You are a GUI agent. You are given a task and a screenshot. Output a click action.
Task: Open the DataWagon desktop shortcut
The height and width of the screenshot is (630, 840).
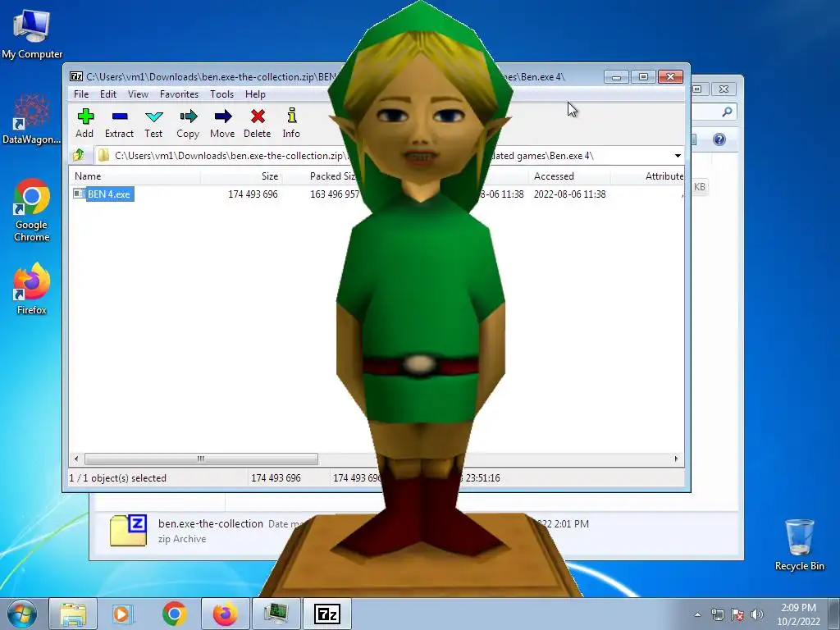coord(32,119)
